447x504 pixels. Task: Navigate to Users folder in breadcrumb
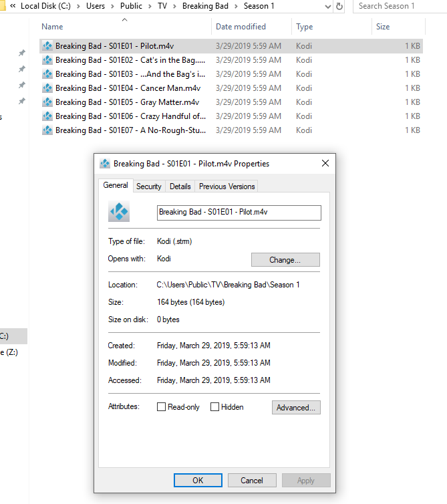pyautogui.click(x=96, y=6)
